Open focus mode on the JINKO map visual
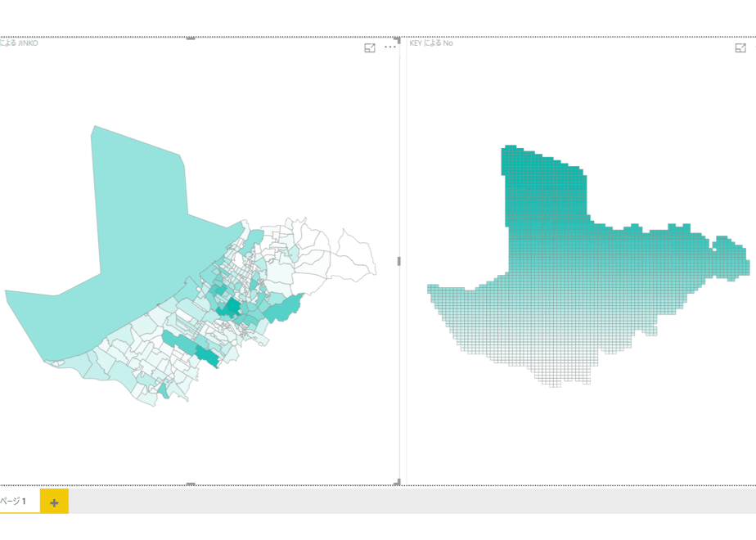 click(x=370, y=47)
